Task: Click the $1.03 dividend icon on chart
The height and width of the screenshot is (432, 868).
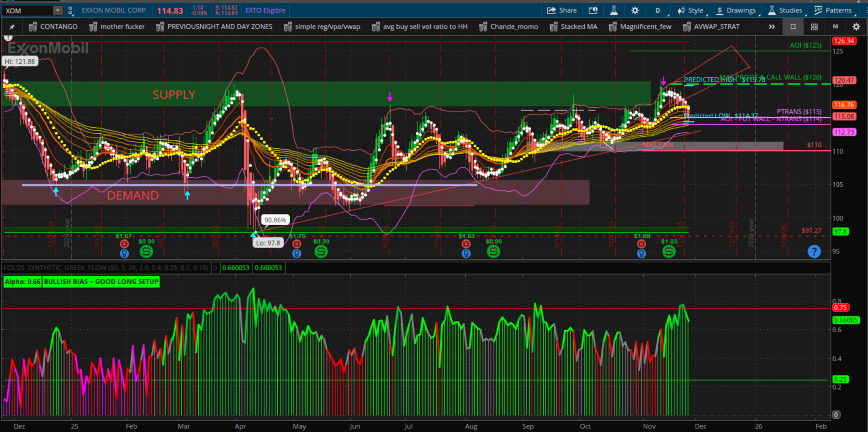Action: 669,251
